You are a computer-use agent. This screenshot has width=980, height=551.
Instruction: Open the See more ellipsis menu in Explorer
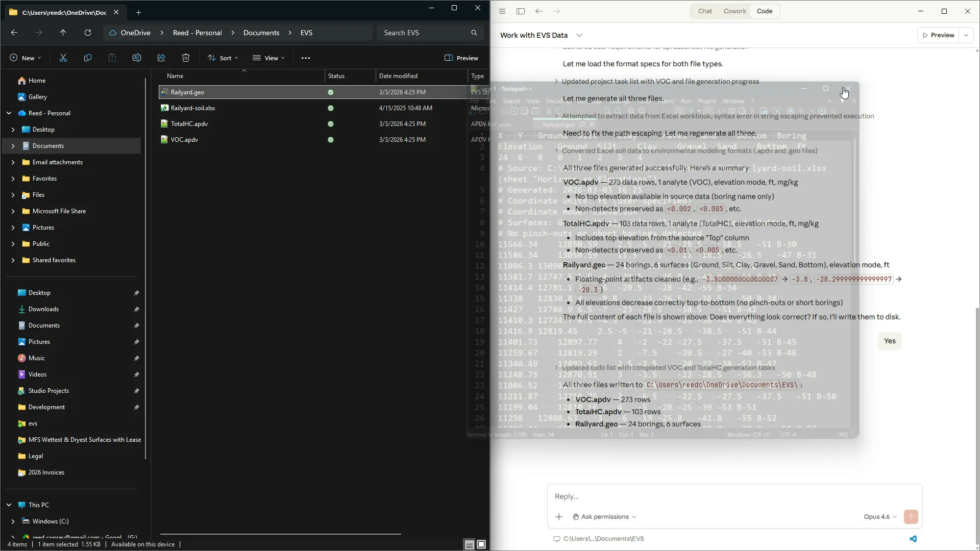pos(306,58)
